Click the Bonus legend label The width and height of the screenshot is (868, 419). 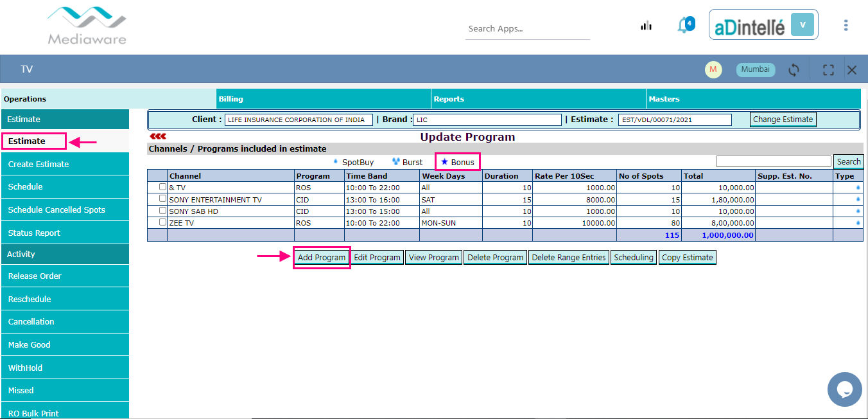pos(462,162)
